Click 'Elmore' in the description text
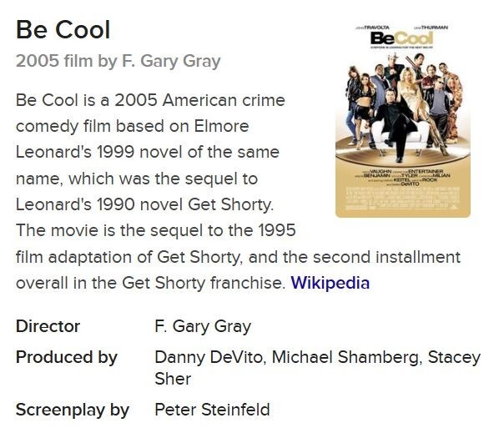Viewport: 504px width, 438px height. pos(221,126)
